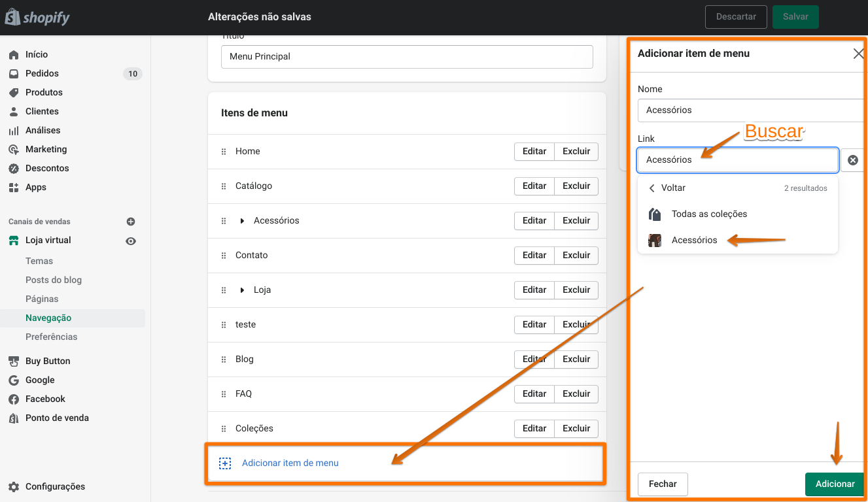Open Pedidos in sidebar
The height and width of the screenshot is (502, 868).
[42, 74]
